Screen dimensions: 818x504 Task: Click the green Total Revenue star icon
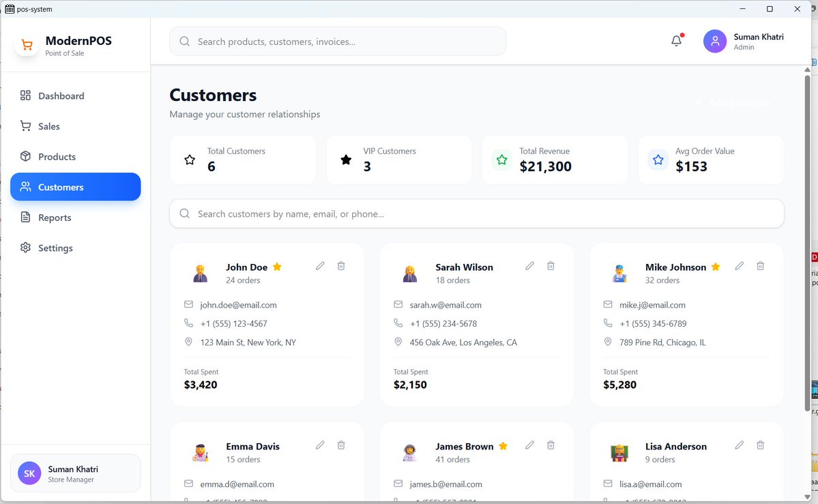click(502, 160)
